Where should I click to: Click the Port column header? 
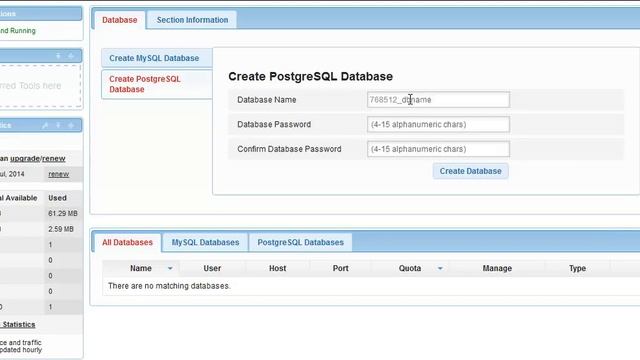click(x=340, y=269)
